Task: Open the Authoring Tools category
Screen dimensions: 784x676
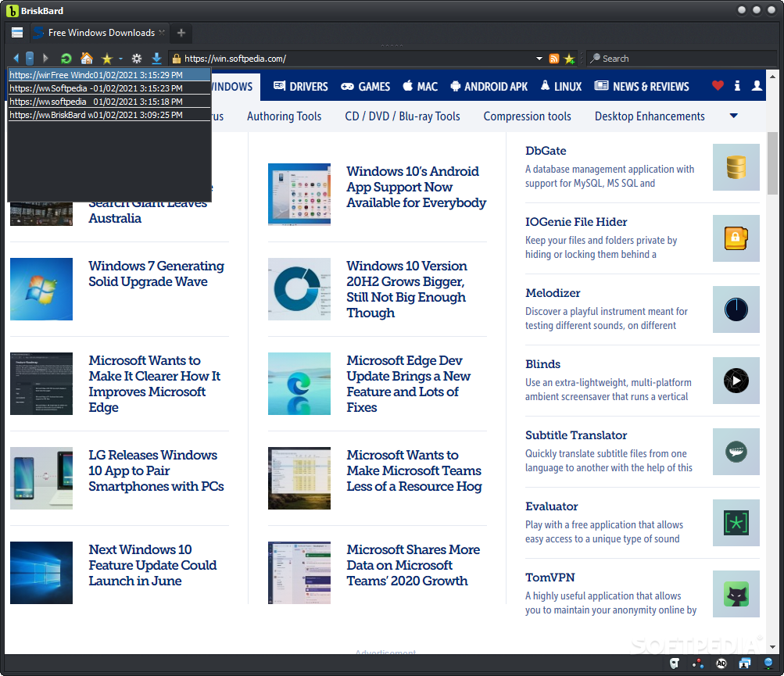Action: [x=284, y=116]
